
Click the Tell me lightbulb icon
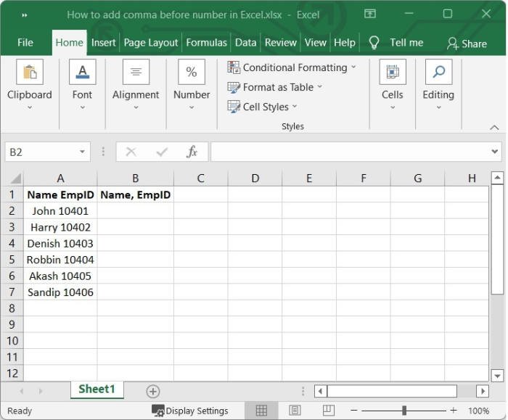[x=374, y=43]
